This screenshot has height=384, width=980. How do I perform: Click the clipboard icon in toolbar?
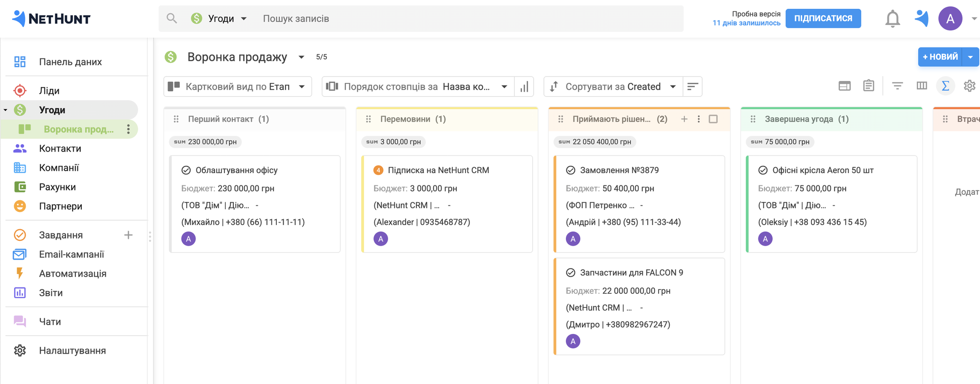point(868,86)
